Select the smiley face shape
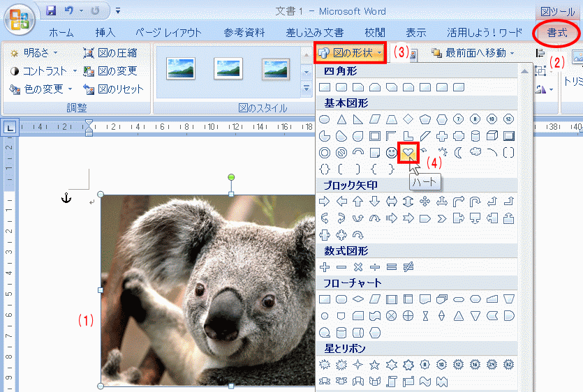This screenshot has width=583, height=392. pyautogui.click(x=391, y=152)
